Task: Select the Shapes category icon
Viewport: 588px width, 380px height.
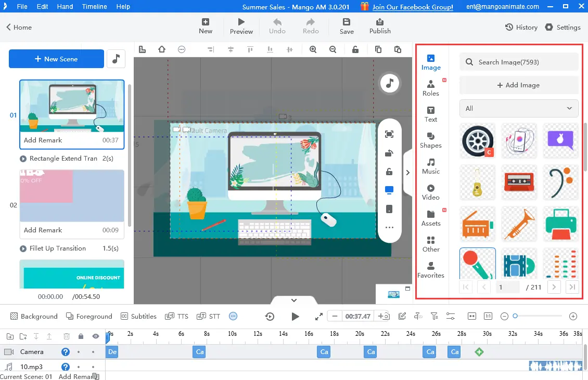Action: point(430,140)
